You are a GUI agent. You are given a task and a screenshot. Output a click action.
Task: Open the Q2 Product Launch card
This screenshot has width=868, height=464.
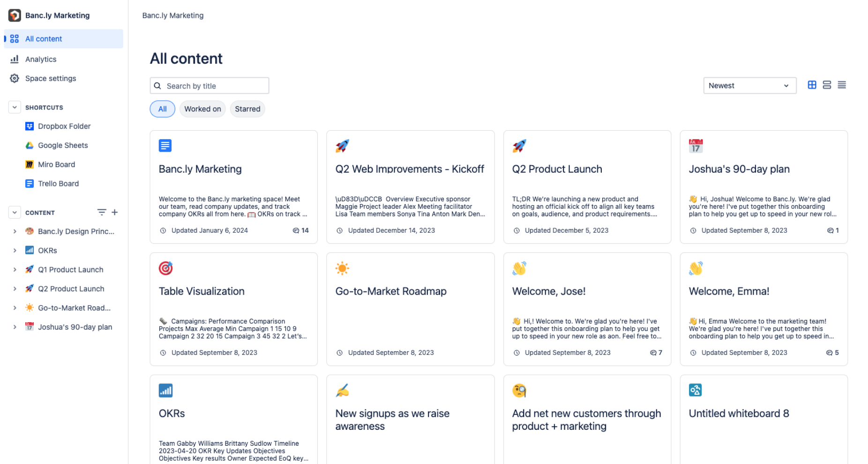pyautogui.click(x=587, y=187)
